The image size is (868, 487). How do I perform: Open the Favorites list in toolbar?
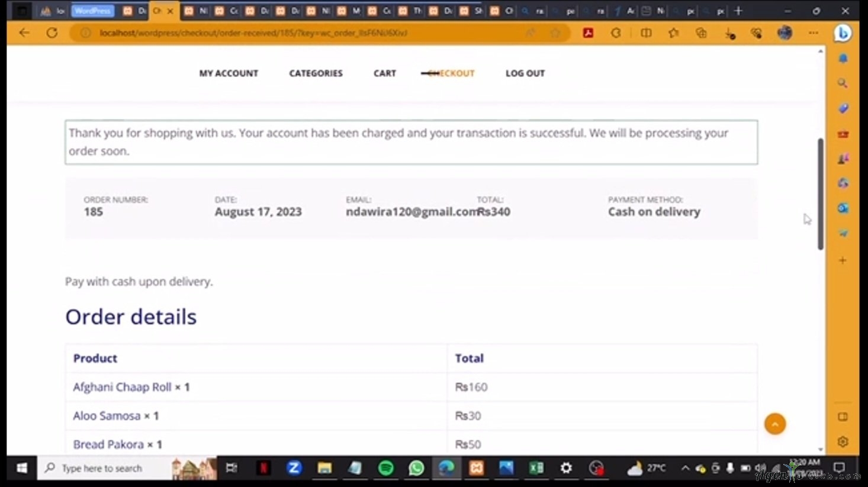(x=674, y=33)
